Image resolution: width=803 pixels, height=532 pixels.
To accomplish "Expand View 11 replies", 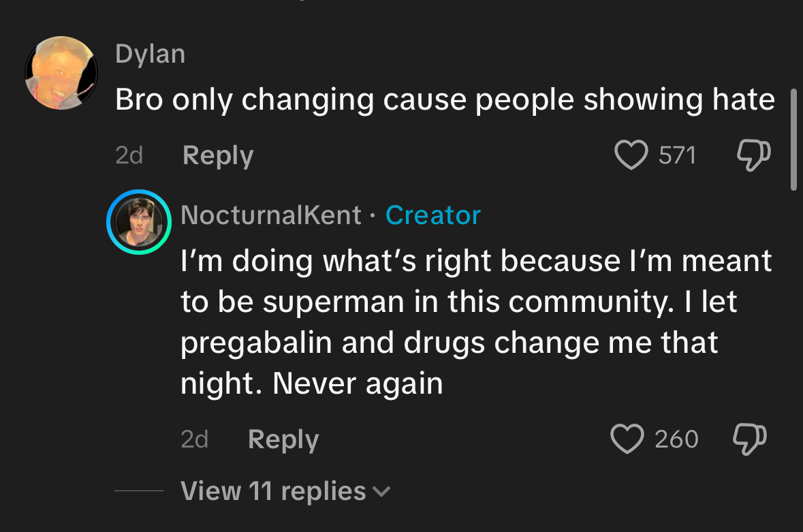I will 273,491.
